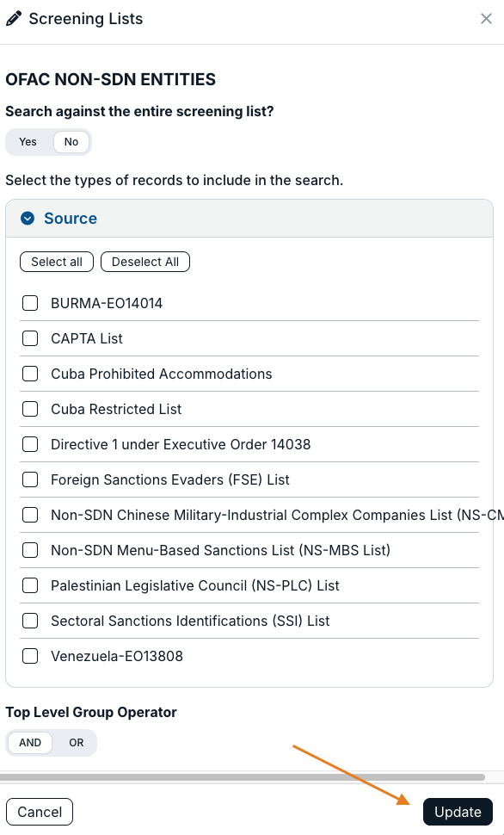
Task: Check the CAPTA List checkbox
Action: [x=30, y=338]
